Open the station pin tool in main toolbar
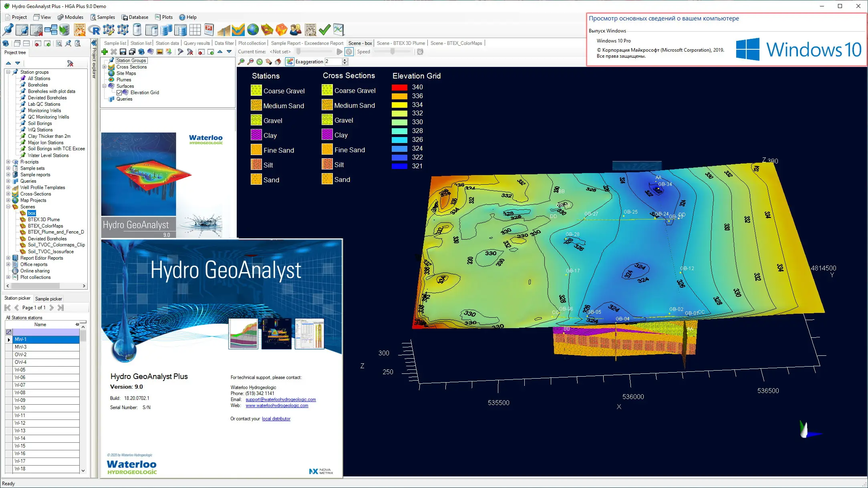 [x=8, y=30]
